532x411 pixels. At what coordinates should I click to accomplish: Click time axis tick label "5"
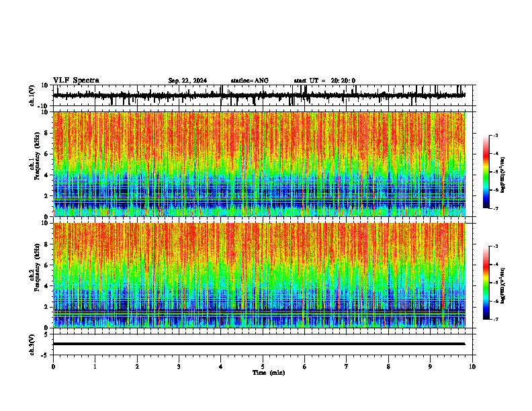coord(263,367)
